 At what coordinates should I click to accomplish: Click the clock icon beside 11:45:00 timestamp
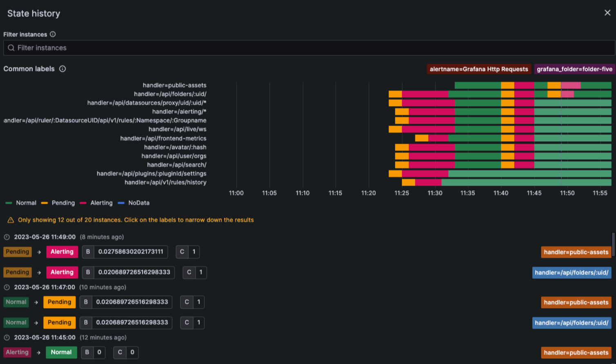click(x=7, y=337)
